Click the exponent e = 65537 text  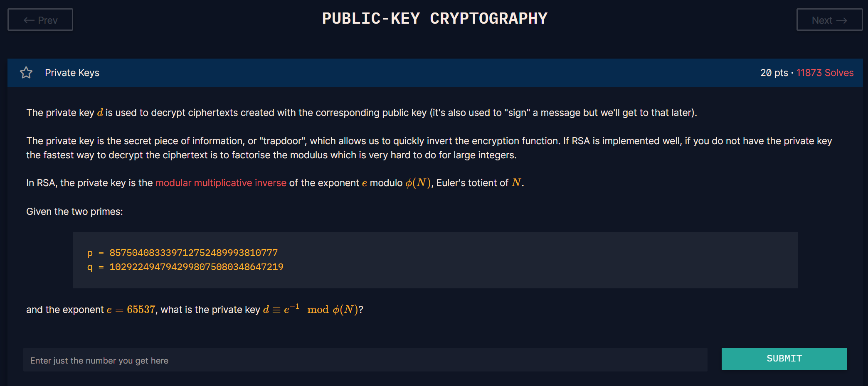(x=131, y=310)
